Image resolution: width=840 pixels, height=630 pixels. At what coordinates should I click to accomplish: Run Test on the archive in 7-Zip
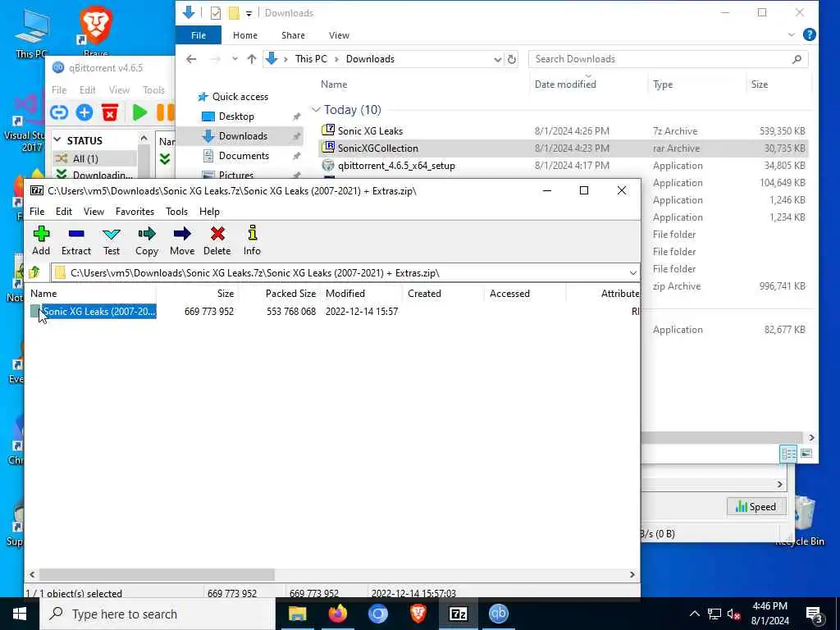pos(112,240)
